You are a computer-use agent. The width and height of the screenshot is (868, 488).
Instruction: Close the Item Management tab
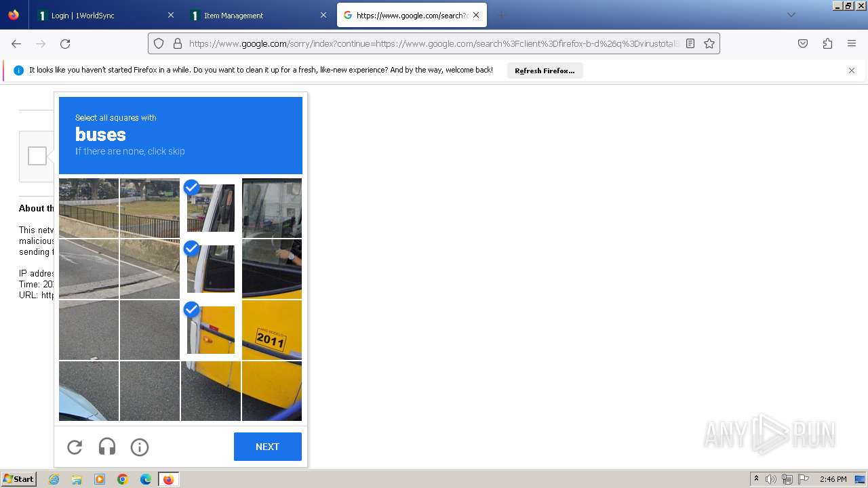[x=323, y=15]
